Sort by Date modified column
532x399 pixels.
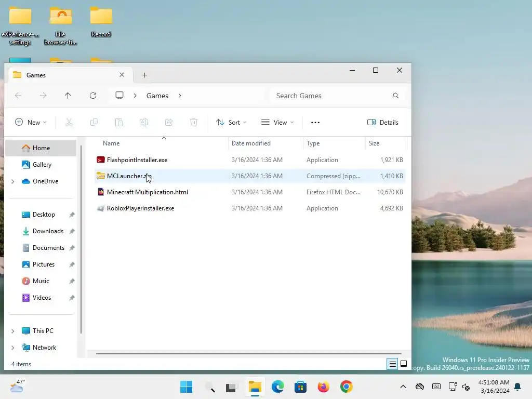(265, 143)
